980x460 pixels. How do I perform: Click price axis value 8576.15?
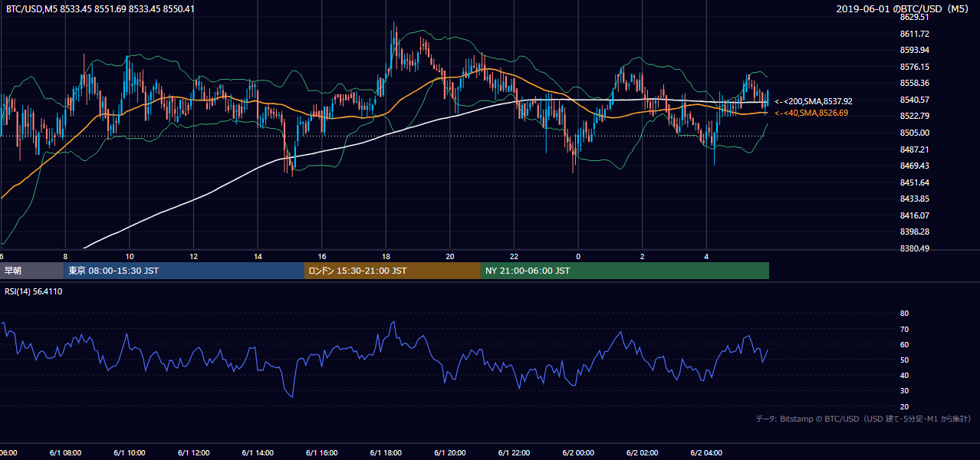pyautogui.click(x=915, y=67)
